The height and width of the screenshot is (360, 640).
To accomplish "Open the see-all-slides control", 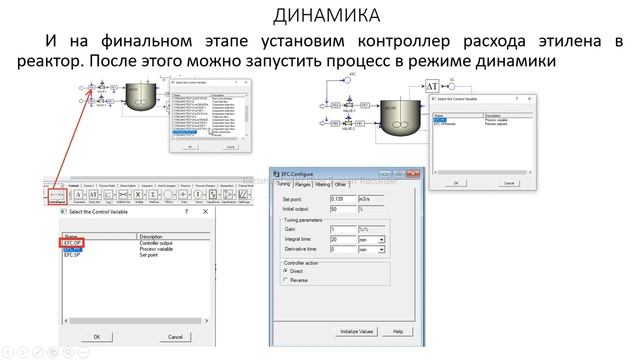I will pos(53,352).
